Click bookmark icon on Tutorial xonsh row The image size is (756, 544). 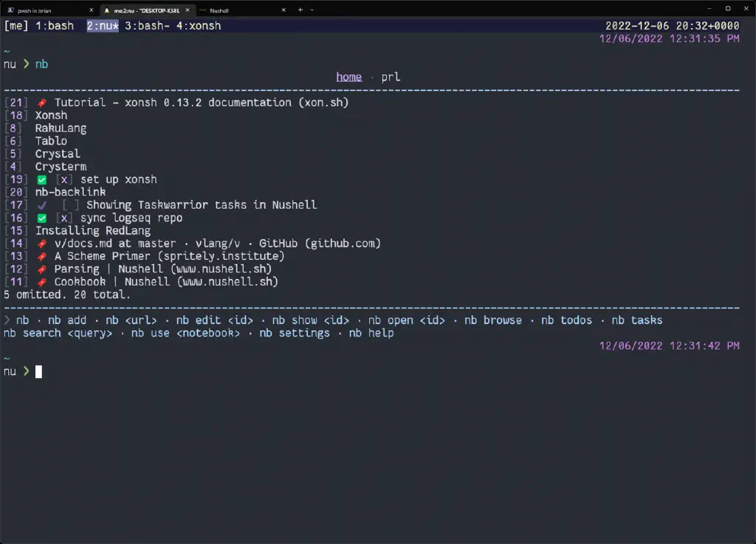pyautogui.click(x=42, y=103)
